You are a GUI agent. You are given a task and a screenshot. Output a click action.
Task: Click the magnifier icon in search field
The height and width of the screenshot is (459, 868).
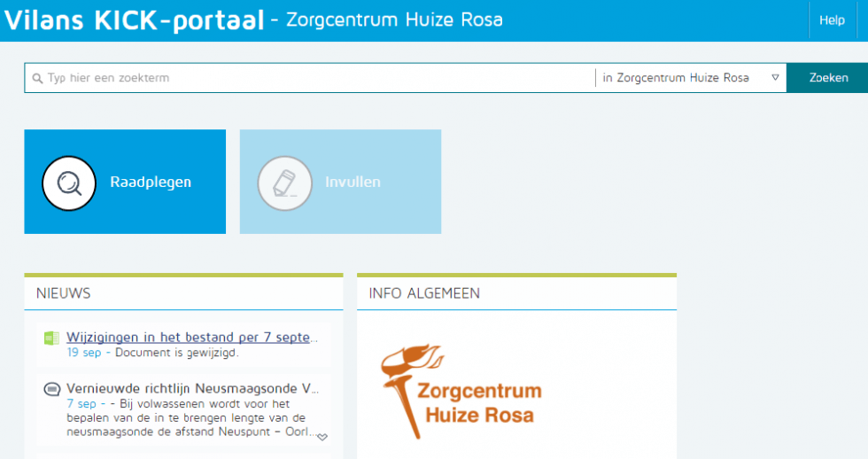[x=37, y=79]
